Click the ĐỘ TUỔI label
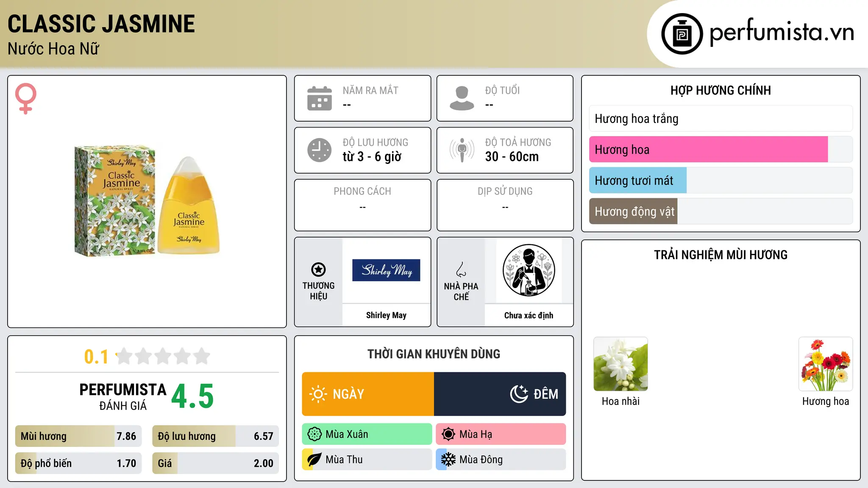 click(502, 90)
